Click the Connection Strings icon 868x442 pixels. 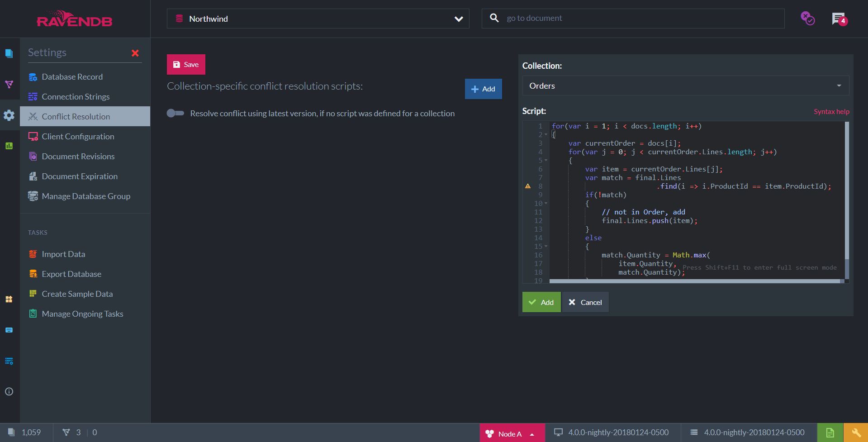(33, 97)
